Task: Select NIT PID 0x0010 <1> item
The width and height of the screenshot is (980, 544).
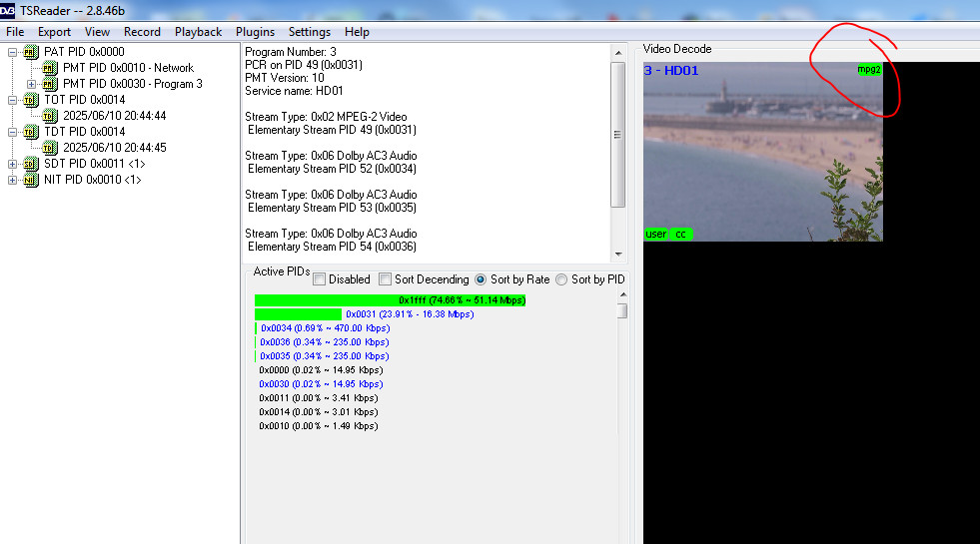Action: click(93, 180)
